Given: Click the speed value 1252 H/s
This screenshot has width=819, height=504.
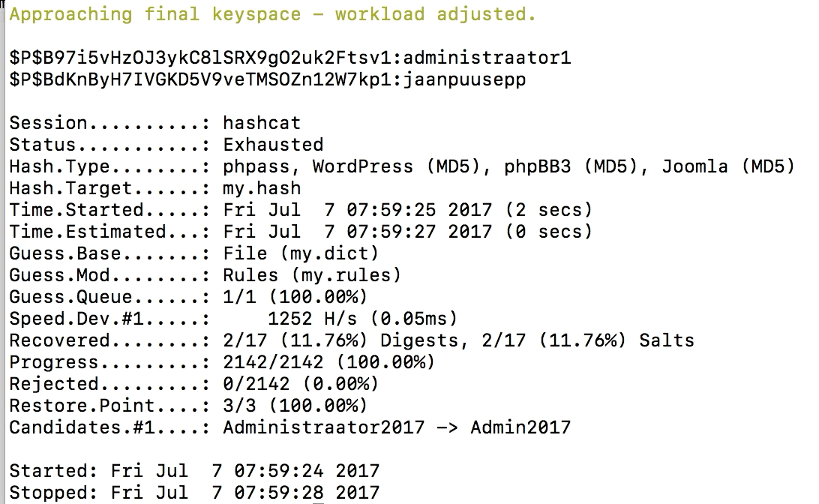Looking at the screenshot, I should [x=312, y=319].
